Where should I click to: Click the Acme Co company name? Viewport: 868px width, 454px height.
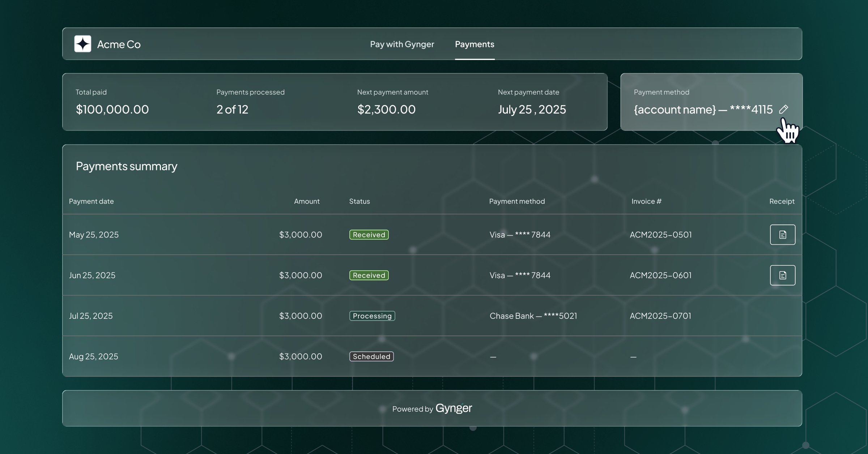119,44
